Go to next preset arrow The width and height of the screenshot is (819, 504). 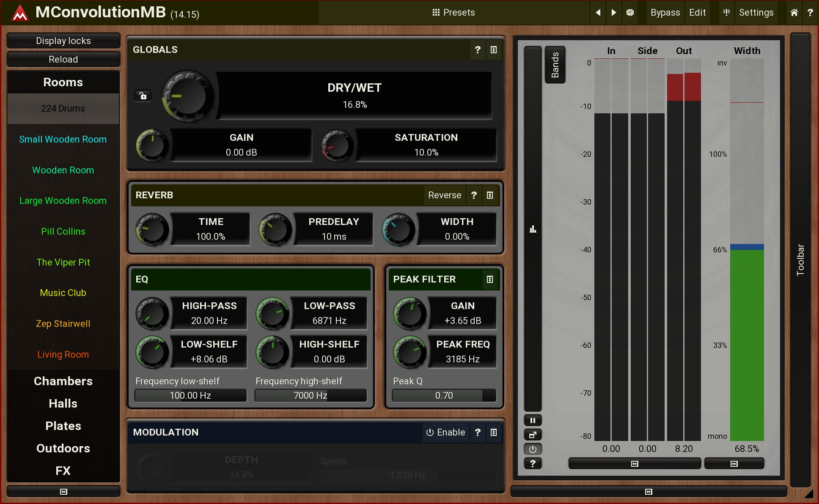click(614, 12)
